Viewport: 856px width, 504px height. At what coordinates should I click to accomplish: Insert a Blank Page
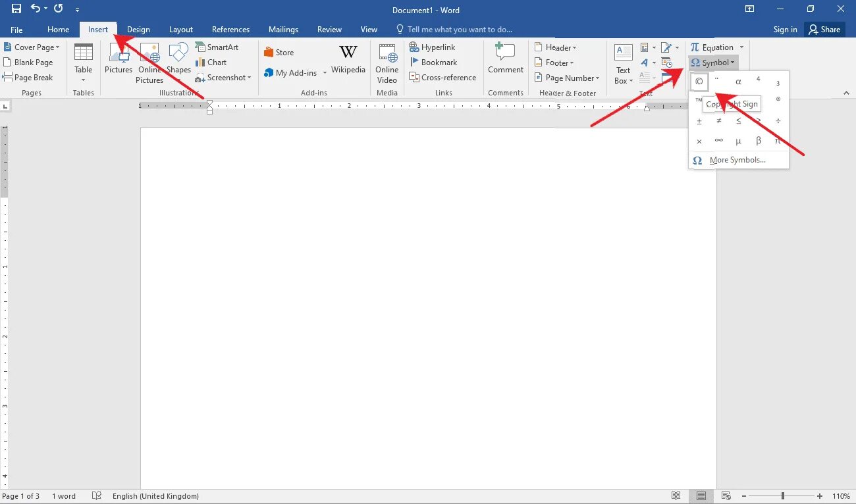[x=28, y=63]
